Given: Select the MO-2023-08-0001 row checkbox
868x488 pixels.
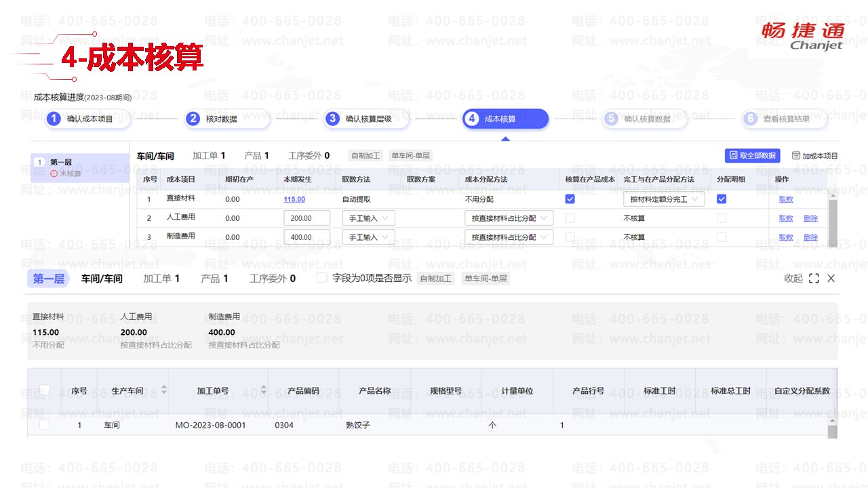Looking at the screenshot, I should click(45, 425).
